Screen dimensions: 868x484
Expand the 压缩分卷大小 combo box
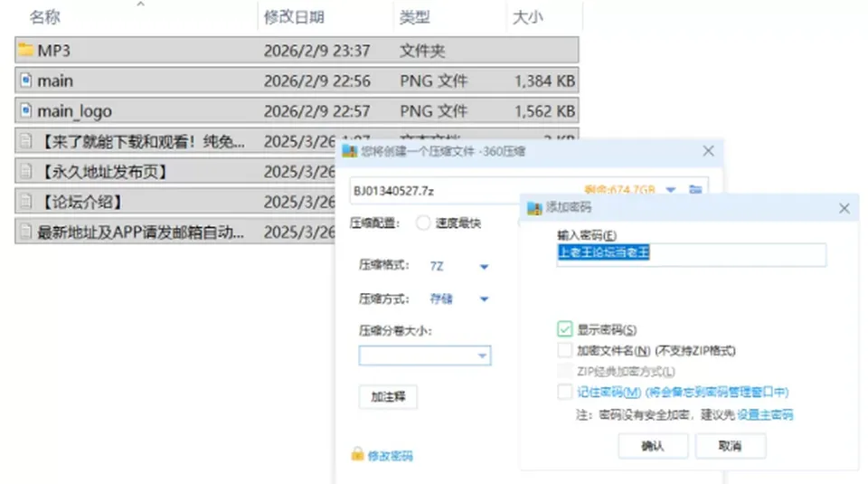[482, 356]
